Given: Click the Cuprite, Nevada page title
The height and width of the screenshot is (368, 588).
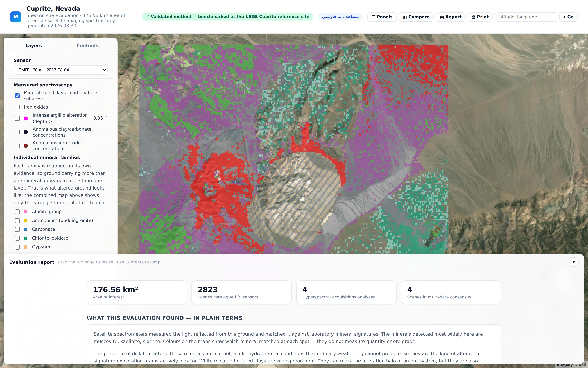Looking at the screenshot, I should point(53,8).
